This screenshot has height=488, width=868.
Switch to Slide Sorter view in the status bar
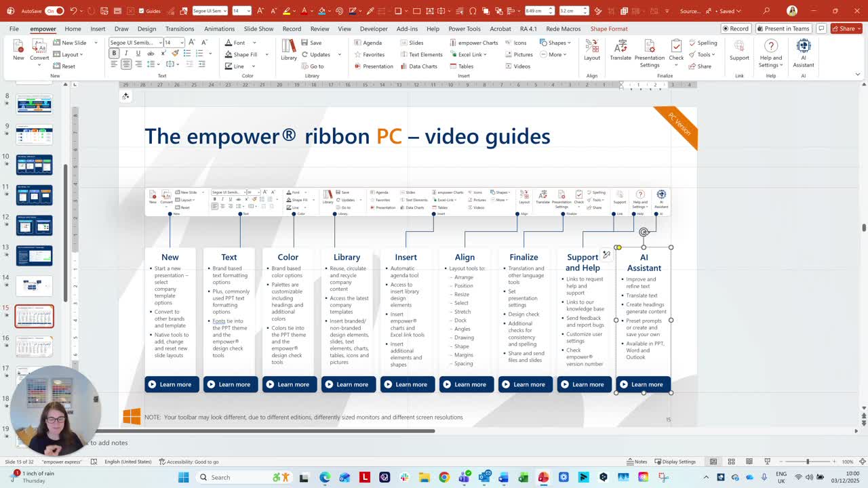pos(731,462)
